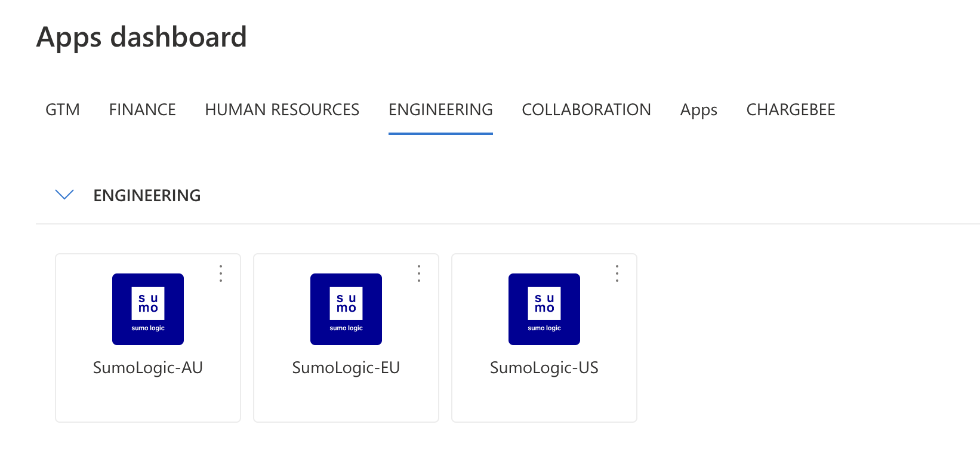Viewport: 980px width, 449px height.
Task: Switch to the FINANCE tab
Action: (143, 110)
